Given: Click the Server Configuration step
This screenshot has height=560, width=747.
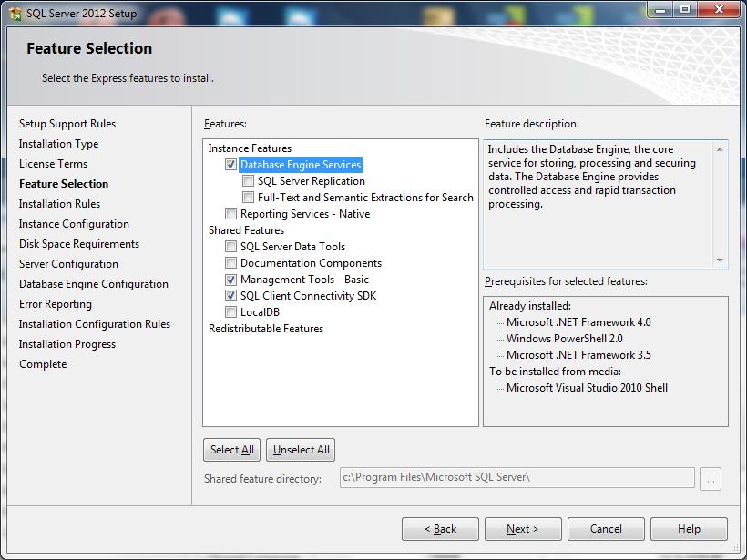Looking at the screenshot, I should [68, 264].
